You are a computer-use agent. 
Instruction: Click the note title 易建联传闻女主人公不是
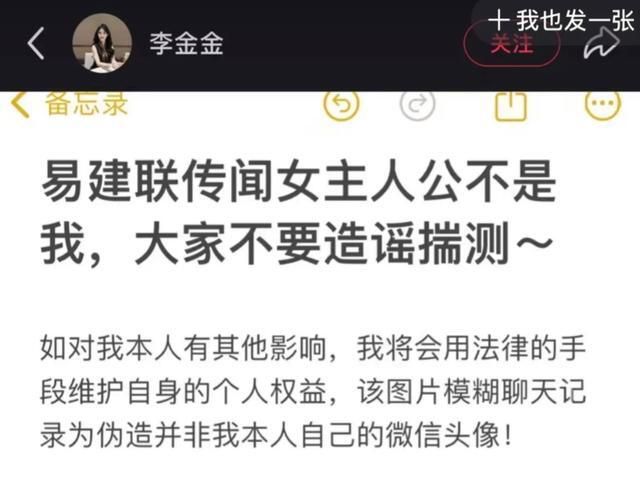299,180
